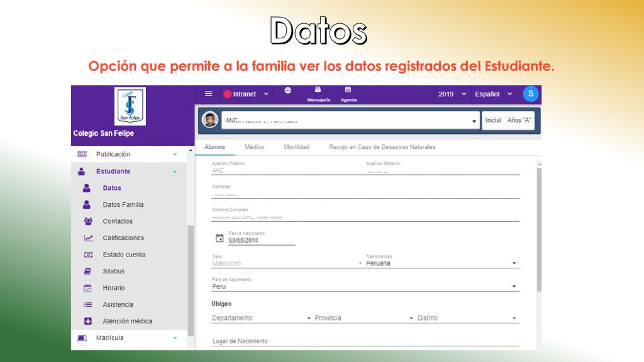The width and height of the screenshot is (644, 362).
Task: Open Contactos in the sidebar
Action: [118, 221]
